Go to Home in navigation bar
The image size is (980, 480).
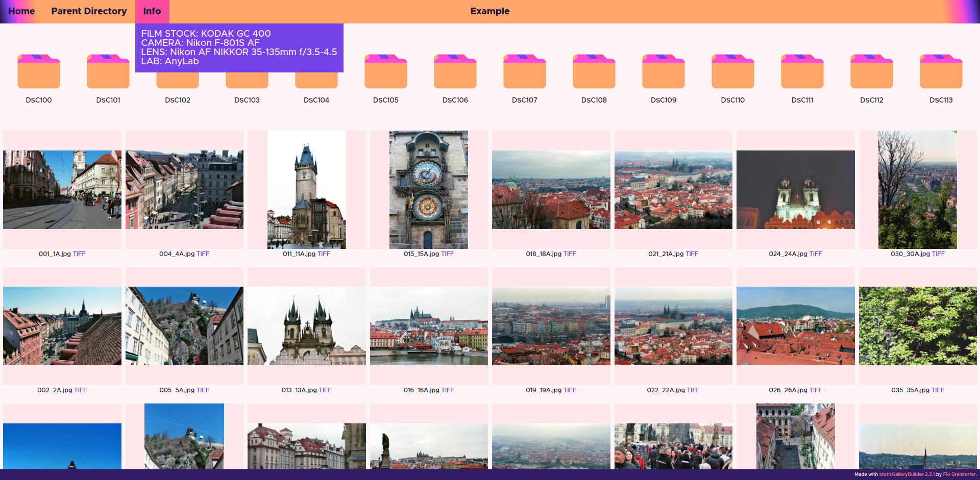point(21,11)
